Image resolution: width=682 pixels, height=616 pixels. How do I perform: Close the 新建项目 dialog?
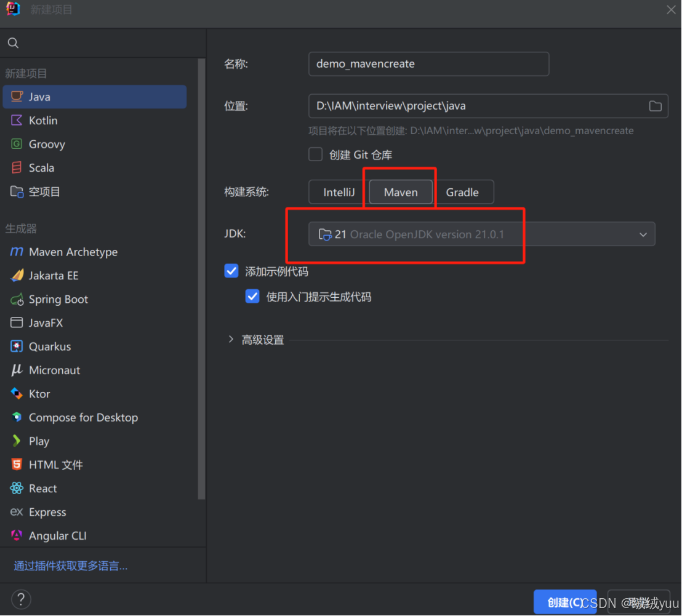pyautogui.click(x=671, y=10)
